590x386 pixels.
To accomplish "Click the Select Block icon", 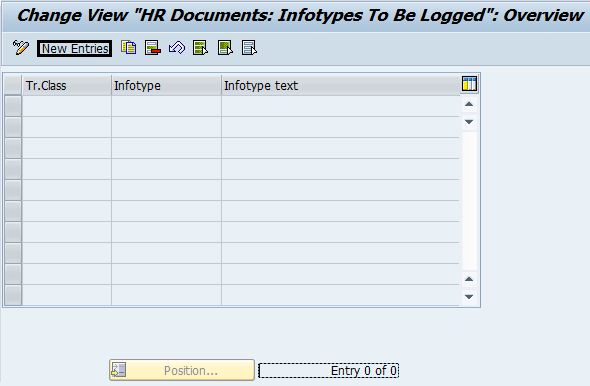I will point(225,48).
